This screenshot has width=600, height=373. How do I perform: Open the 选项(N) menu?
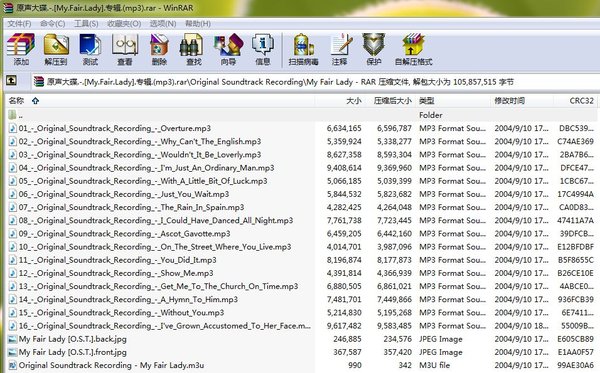(163, 24)
